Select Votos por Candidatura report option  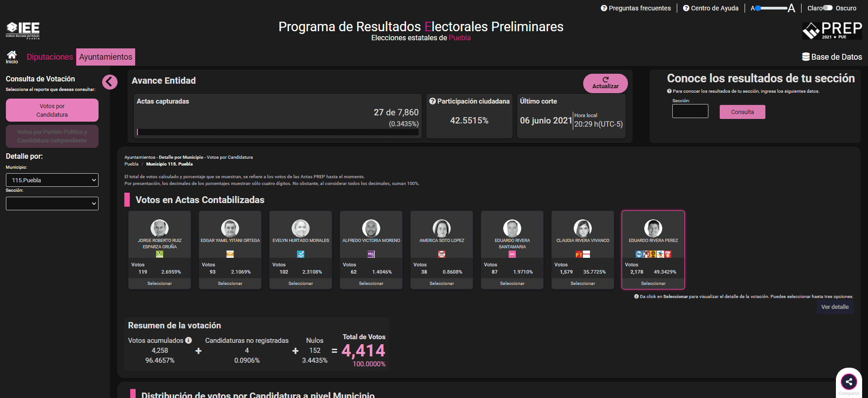[52, 110]
